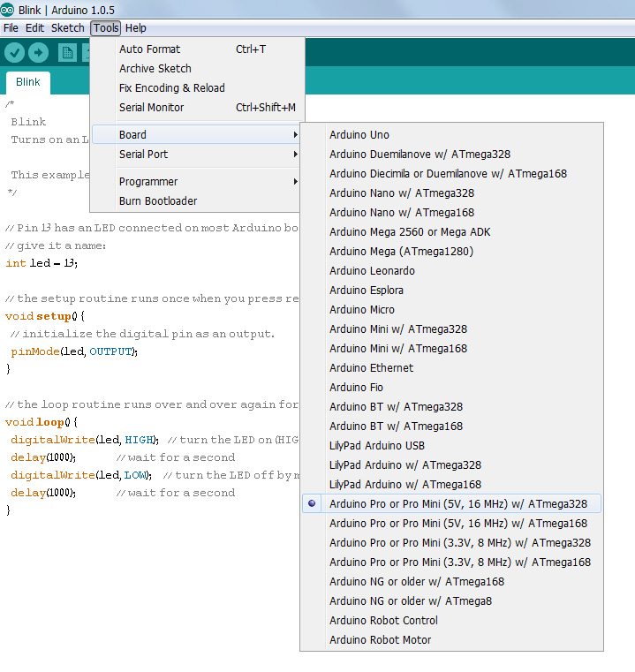Open the Help menu
The image size is (635, 672).
point(136,28)
